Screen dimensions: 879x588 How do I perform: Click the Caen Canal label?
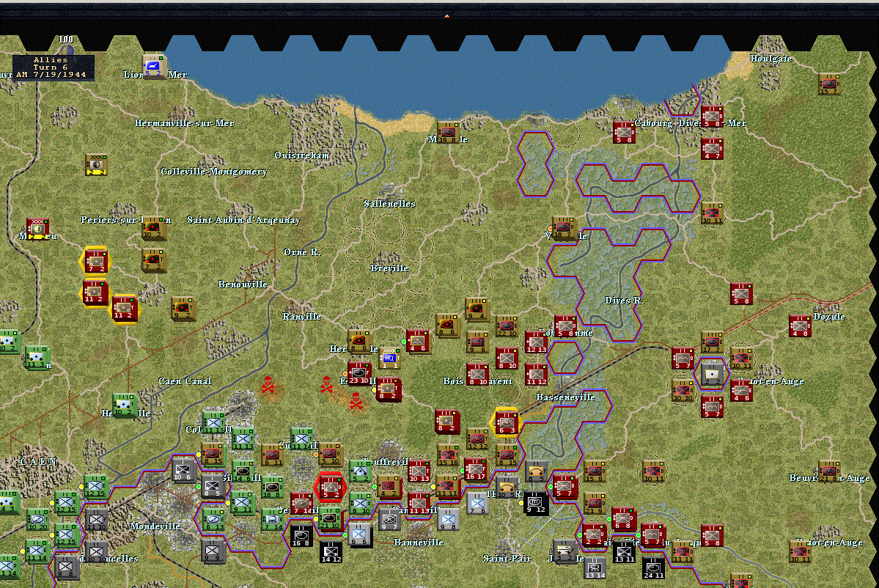point(185,381)
